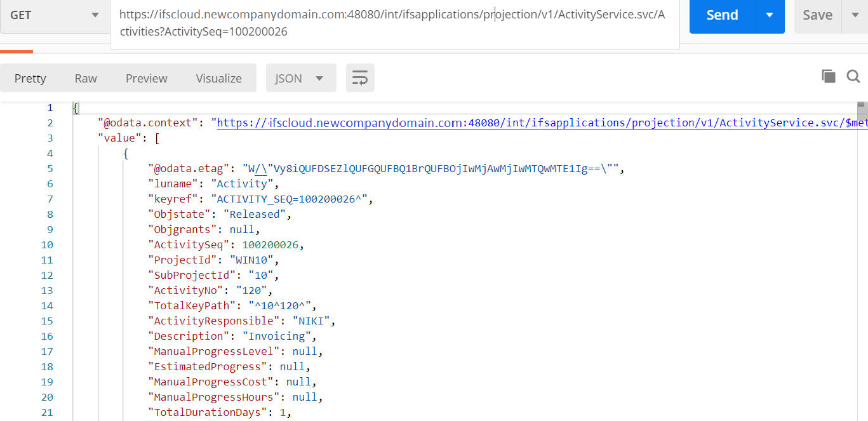The height and width of the screenshot is (421, 868).
Task: Switch to the Pretty view tab
Action: 30,78
